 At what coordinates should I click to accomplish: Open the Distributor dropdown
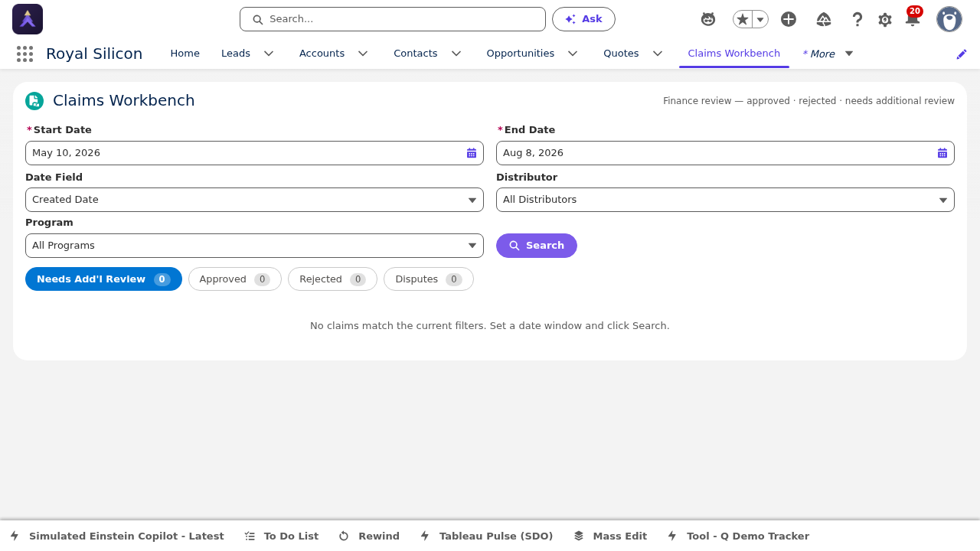[725, 200]
